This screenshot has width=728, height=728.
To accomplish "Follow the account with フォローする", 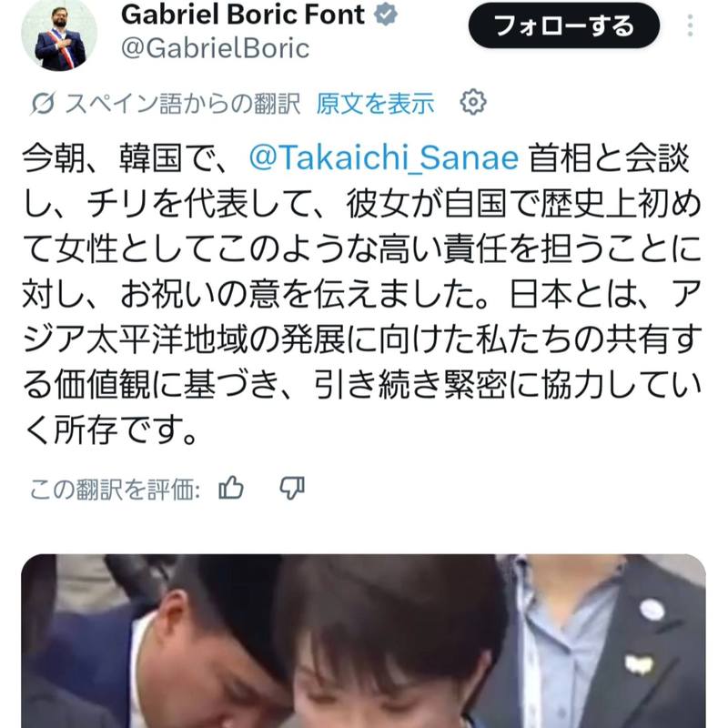I will (564, 25).
